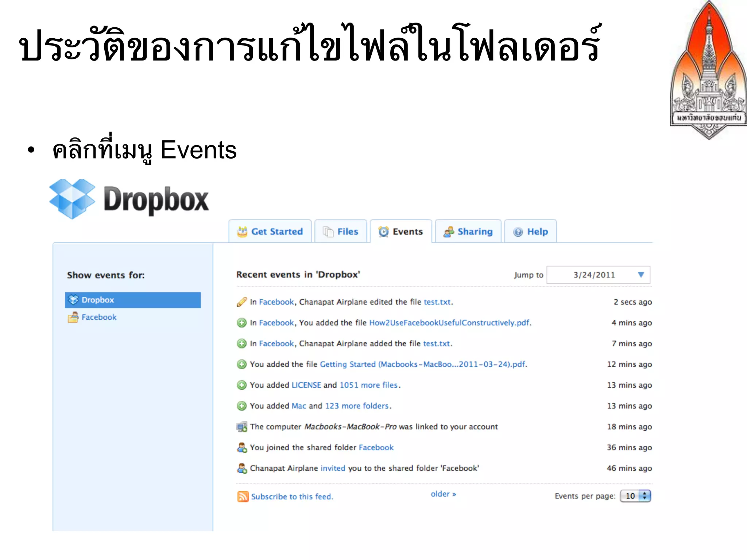Click the '2 secs ago' timestamp

[633, 302]
